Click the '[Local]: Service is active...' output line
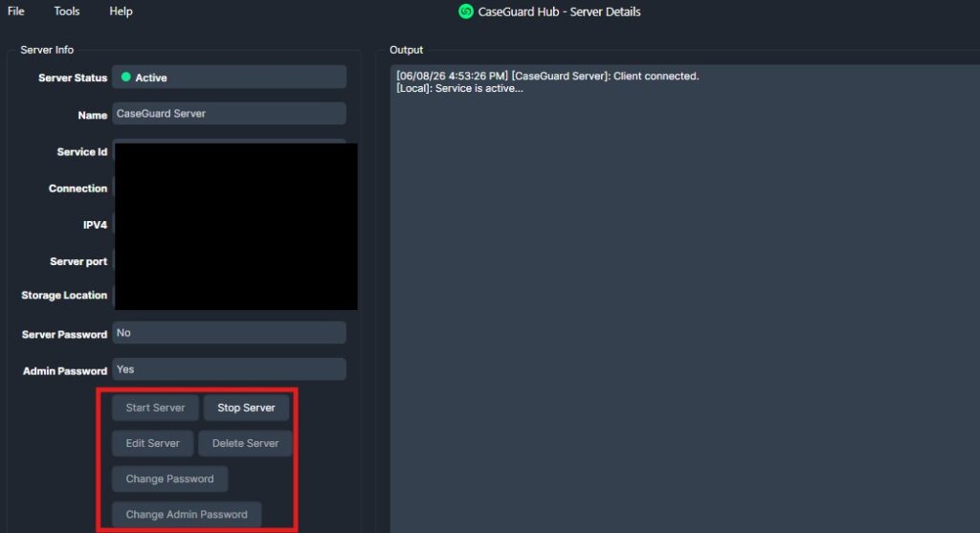Screen dimensions: 980x533 (459, 88)
